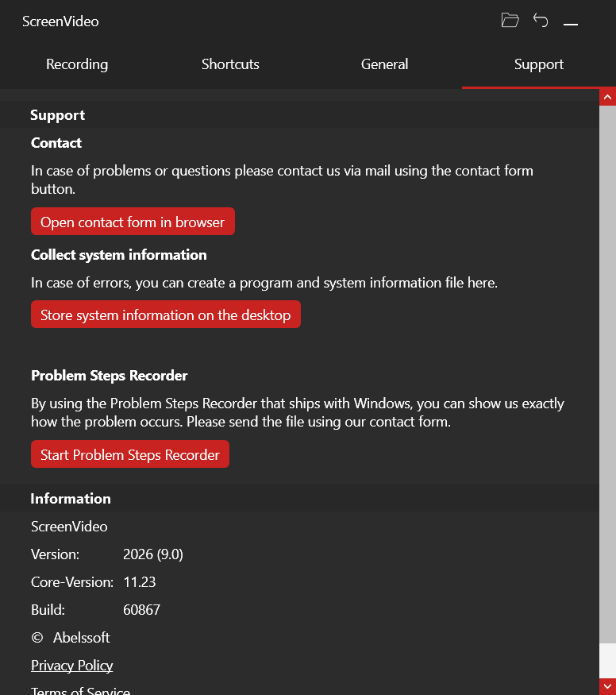Click the version value 2026 (9.0)
Image resolution: width=616 pixels, height=695 pixels.
(x=152, y=554)
